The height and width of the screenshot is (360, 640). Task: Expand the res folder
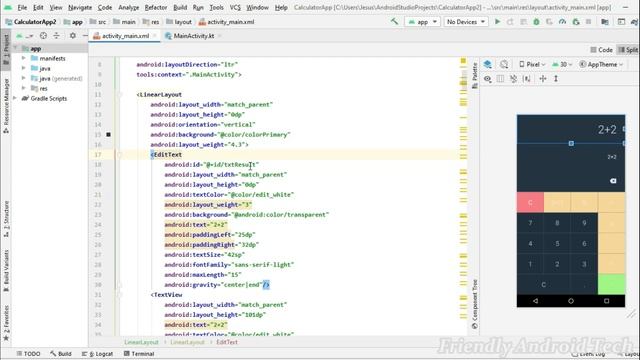[x=23, y=88]
